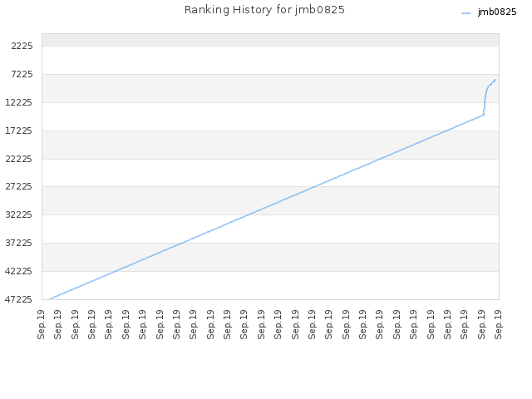Click the y-axis label 42225
The image size is (532, 399).
coord(19,271)
